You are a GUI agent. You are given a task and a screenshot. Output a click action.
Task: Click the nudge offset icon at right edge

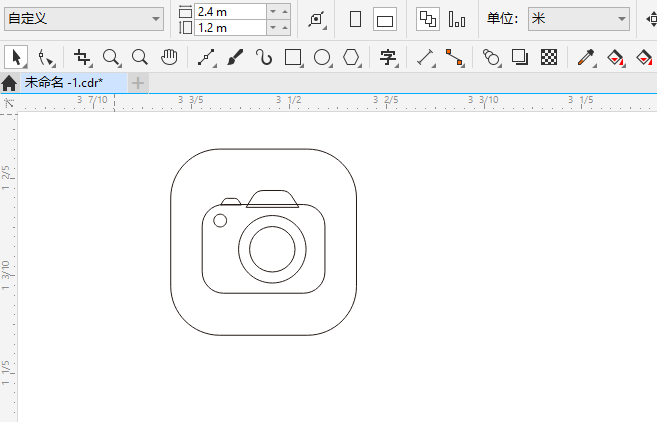(652, 19)
